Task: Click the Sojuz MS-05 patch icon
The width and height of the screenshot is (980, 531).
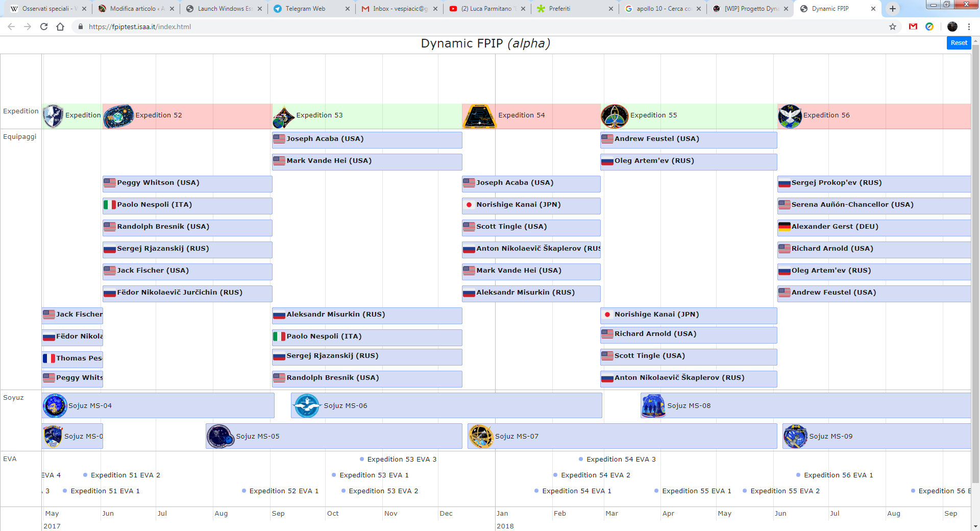Action: pyautogui.click(x=220, y=437)
